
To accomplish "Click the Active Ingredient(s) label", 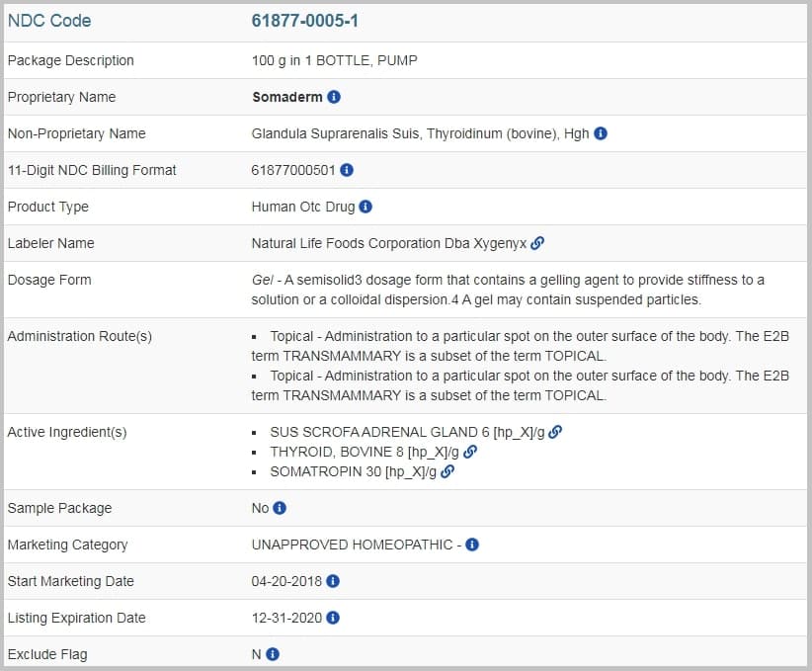I will (x=67, y=432).
